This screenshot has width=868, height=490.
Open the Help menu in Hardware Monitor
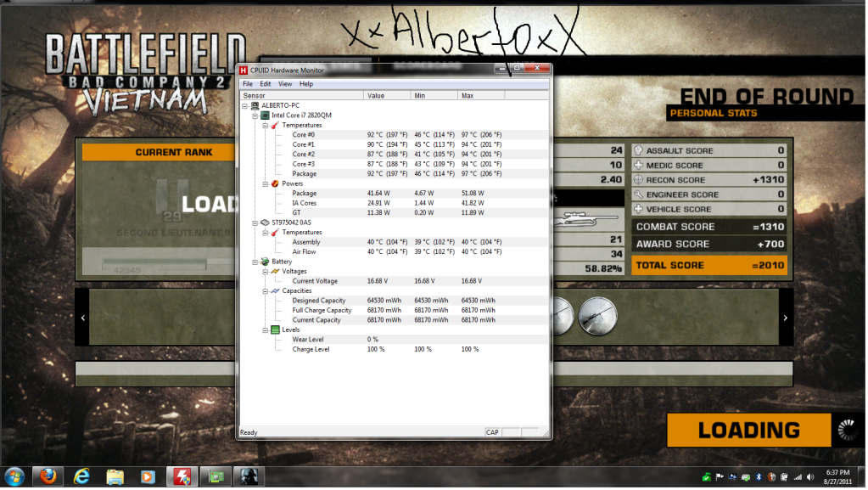pyautogui.click(x=306, y=84)
